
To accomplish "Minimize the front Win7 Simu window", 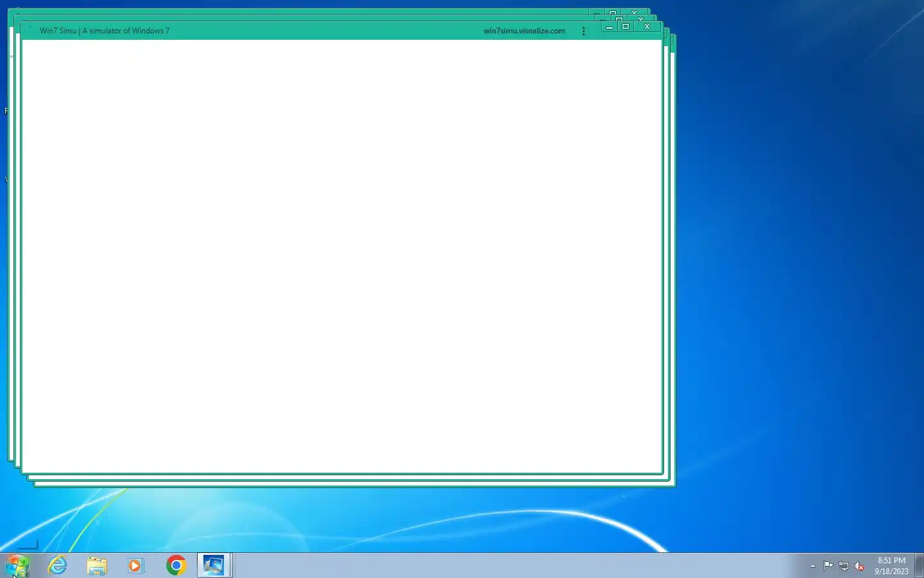I will [610, 27].
